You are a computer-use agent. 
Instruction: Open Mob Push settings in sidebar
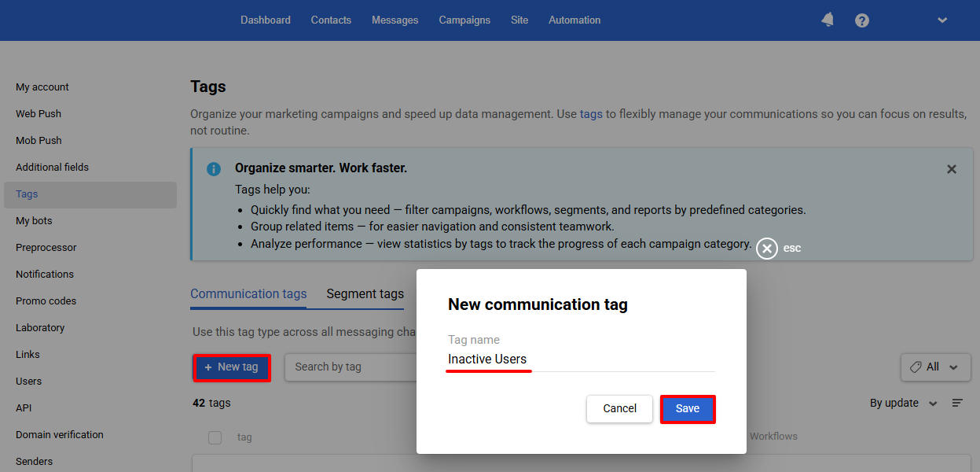[39, 141]
